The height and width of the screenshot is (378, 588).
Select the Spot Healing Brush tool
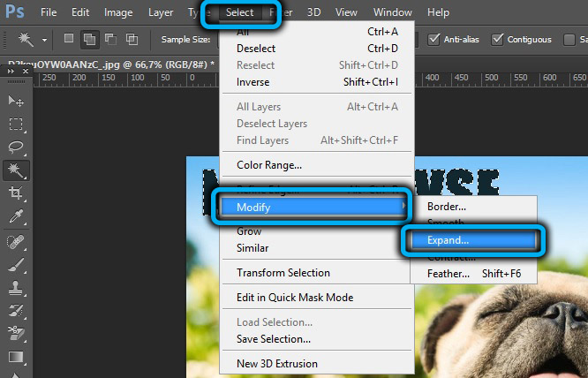pos(16,242)
